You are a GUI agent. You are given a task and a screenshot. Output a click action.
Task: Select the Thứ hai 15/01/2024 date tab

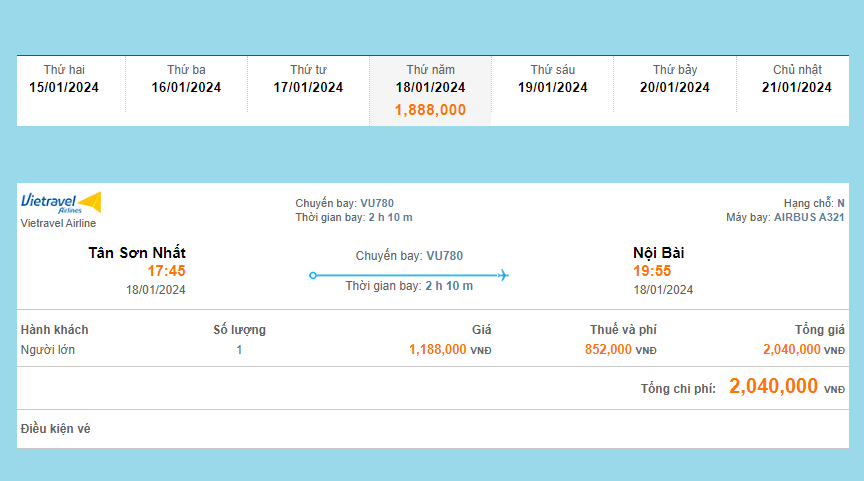(64, 79)
